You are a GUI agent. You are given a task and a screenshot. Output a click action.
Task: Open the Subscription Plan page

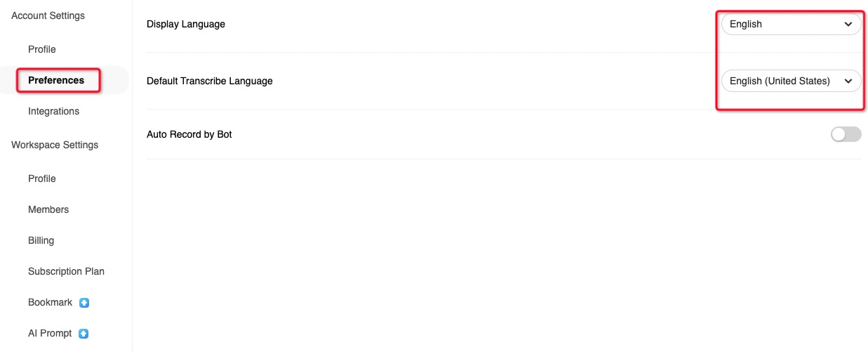point(66,271)
